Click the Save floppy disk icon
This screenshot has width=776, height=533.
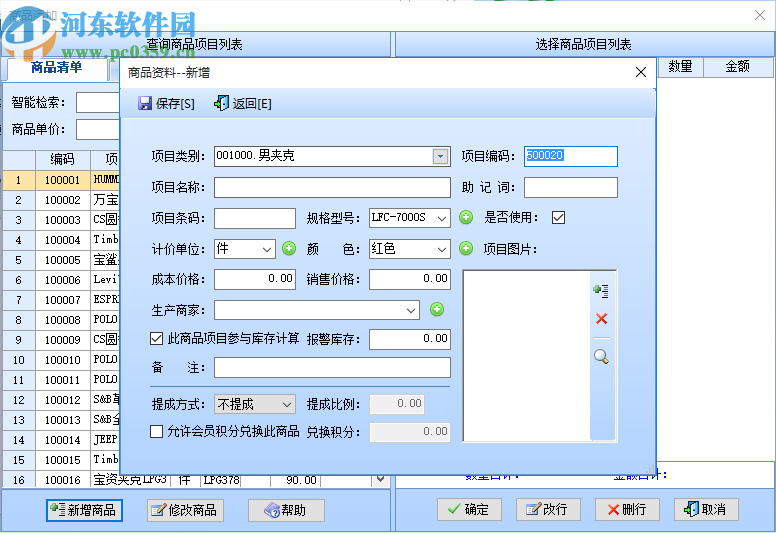[145, 103]
